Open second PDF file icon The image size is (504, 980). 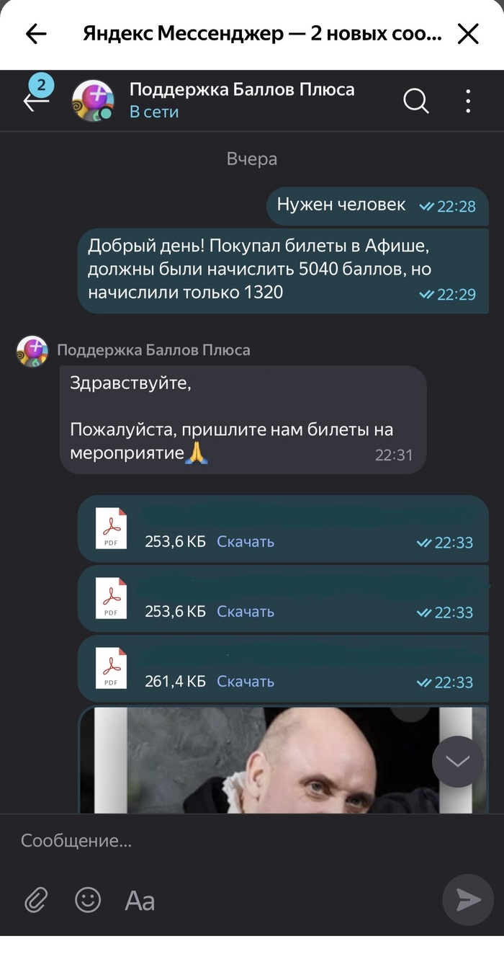coord(112,598)
